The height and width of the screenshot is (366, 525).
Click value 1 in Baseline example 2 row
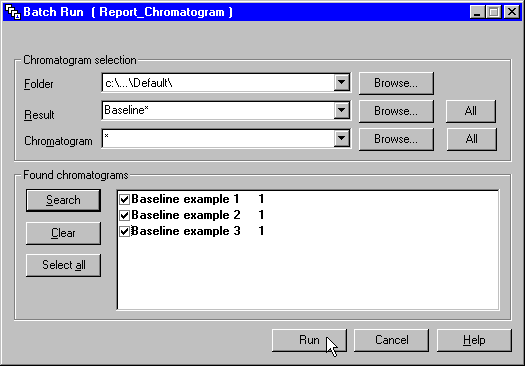coord(261,215)
